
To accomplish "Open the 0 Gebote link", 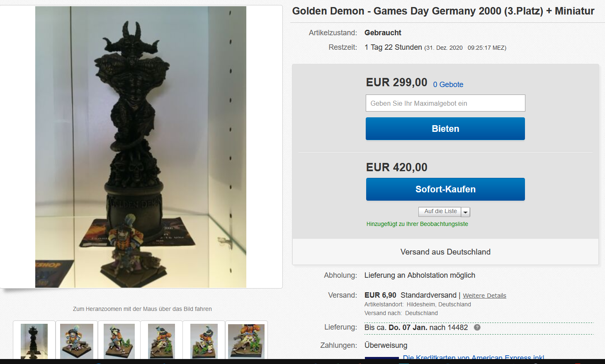I will 448,85.
